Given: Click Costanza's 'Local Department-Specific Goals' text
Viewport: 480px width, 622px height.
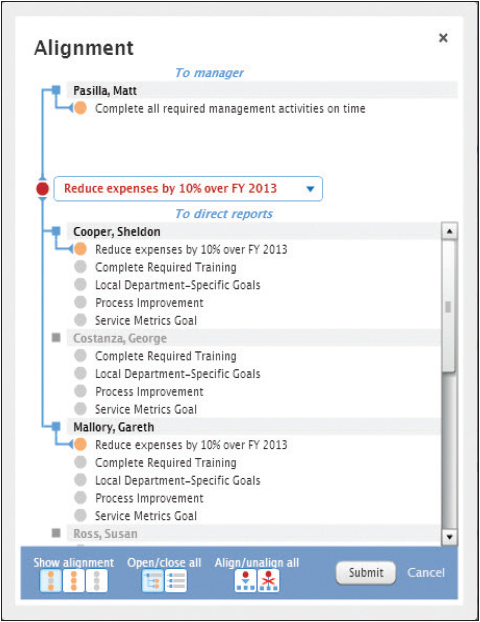Looking at the screenshot, I should (x=178, y=374).
